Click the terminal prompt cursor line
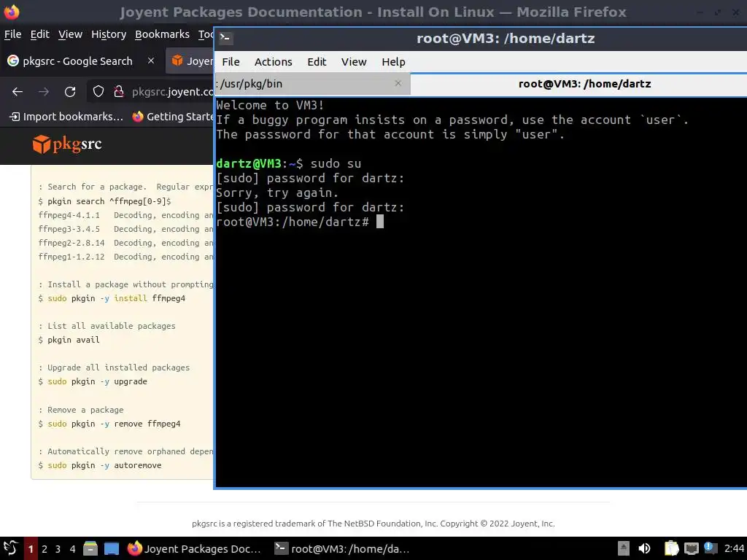Screen dimensions: 747x560 click(300, 222)
